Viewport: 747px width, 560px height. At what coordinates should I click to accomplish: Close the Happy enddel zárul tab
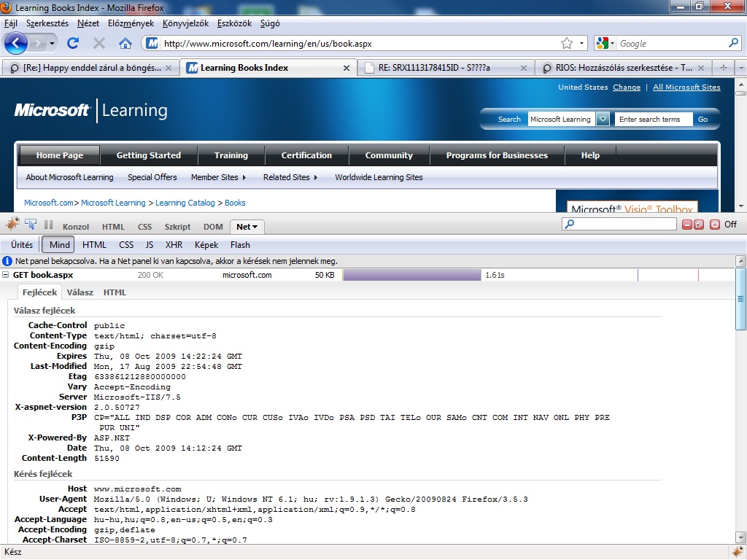169,68
